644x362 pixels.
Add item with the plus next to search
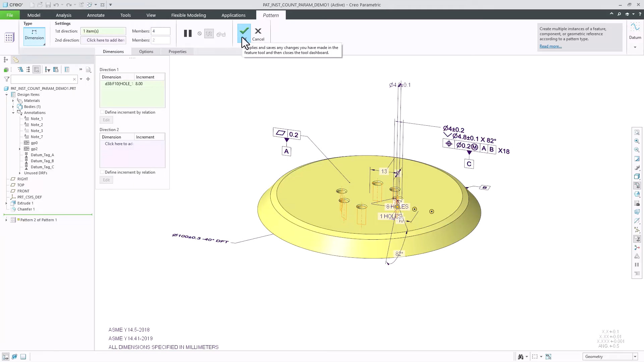coord(88,79)
